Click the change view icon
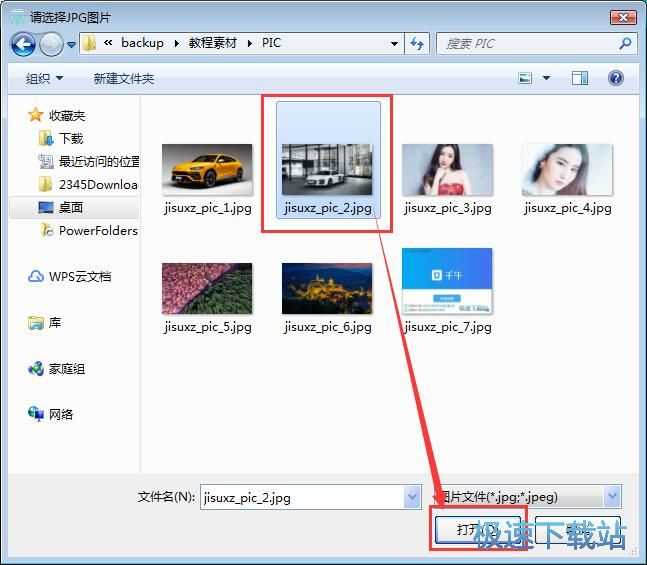This screenshot has height=565, width=647. pyautogui.click(x=525, y=78)
